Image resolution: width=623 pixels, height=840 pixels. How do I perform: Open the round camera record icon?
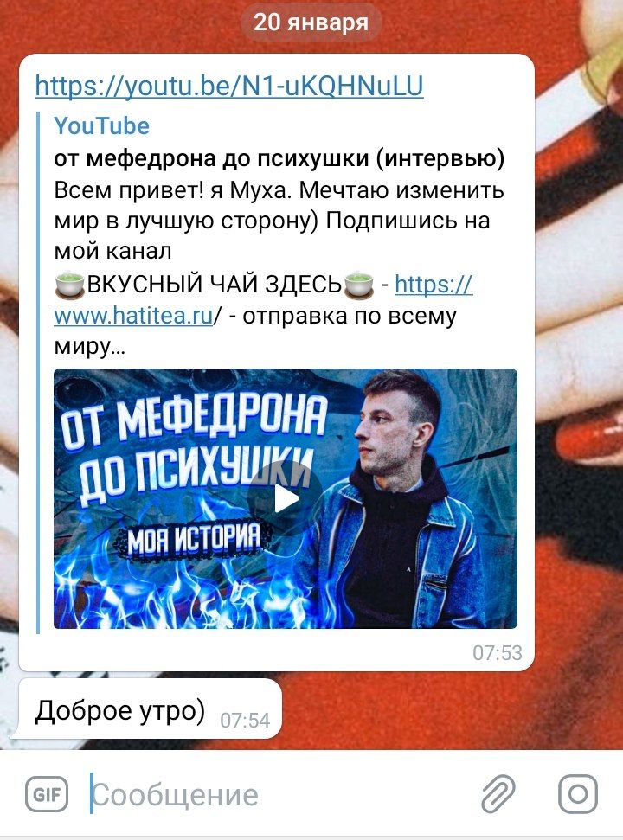pyautogui.click(x=578, y=794)
